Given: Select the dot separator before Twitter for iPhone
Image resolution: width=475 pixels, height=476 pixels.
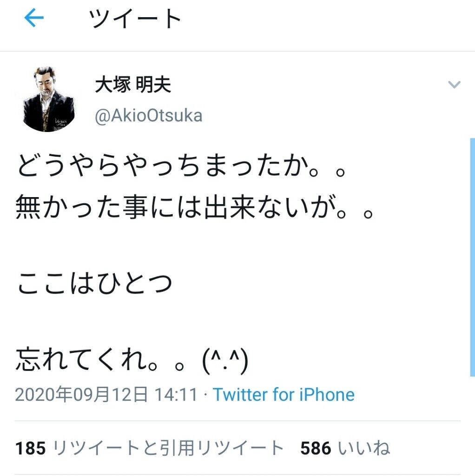Looking at the screenshot, I should coord(206,395).
